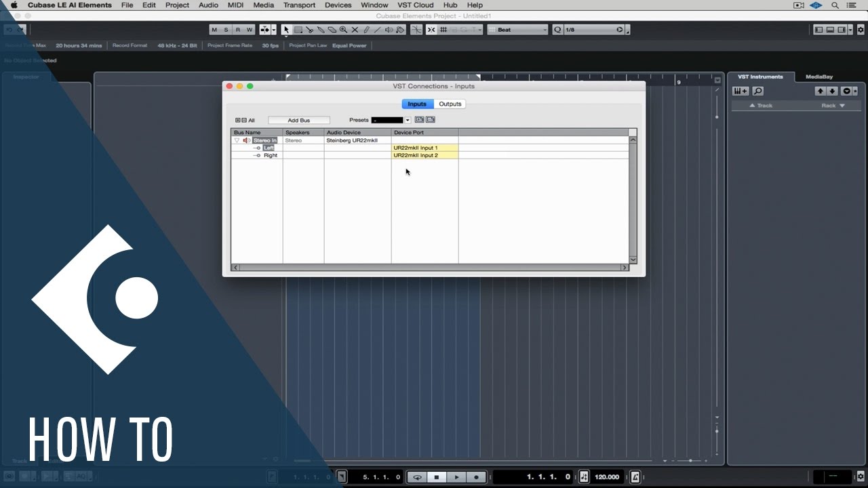Select the Mute X tool
Image resolution: width=868 pixels, height=488 pixels.
point(355,30)
